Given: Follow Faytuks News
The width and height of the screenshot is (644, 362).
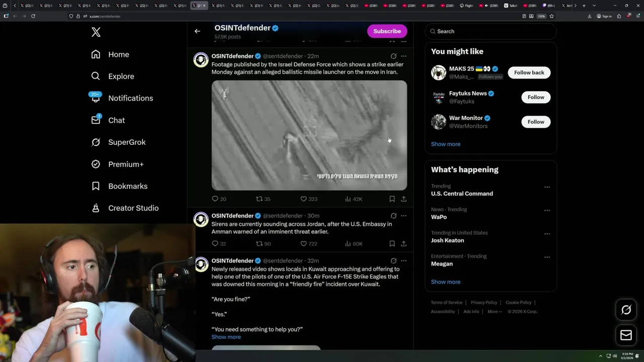Looking at the screenshot, I should pos(536,97).
